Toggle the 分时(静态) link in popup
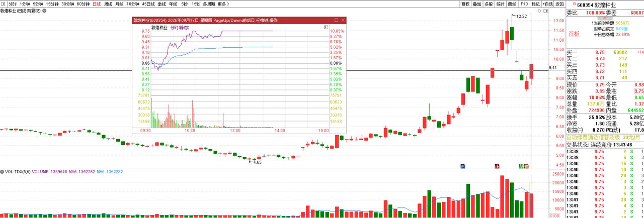The height and width of the screenshot is (218, 644). 180,28
